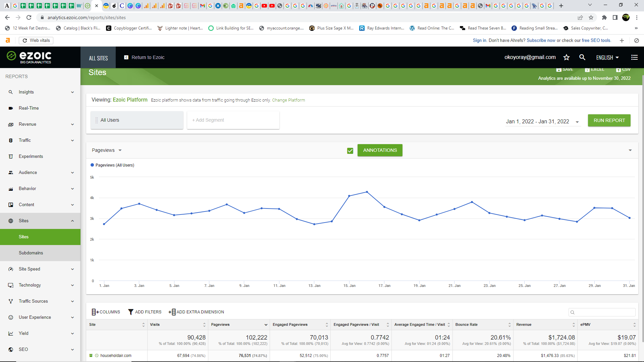The image size is (644, 362).
Task: Expand the Insights menu chevron
Action: (x=72, y=92)
